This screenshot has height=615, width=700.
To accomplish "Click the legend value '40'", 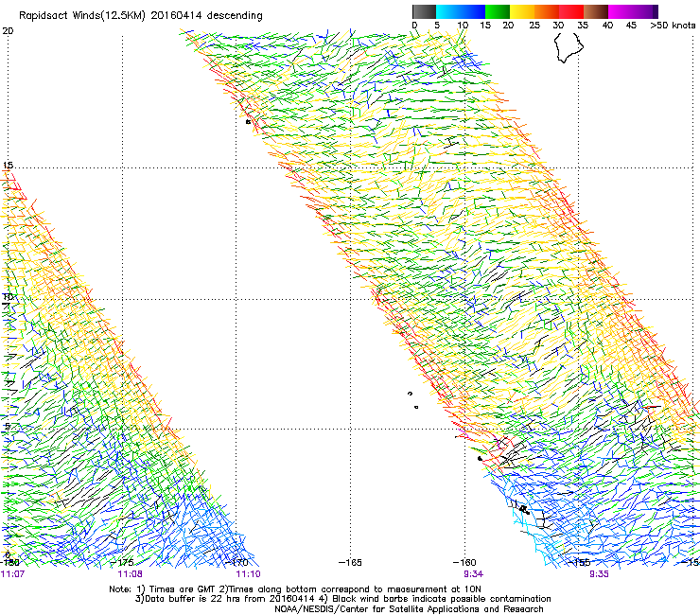I will click(607, 26).
